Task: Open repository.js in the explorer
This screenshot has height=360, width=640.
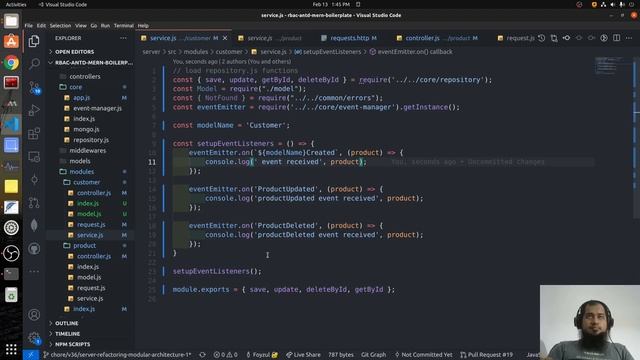Action: (91, 140)
